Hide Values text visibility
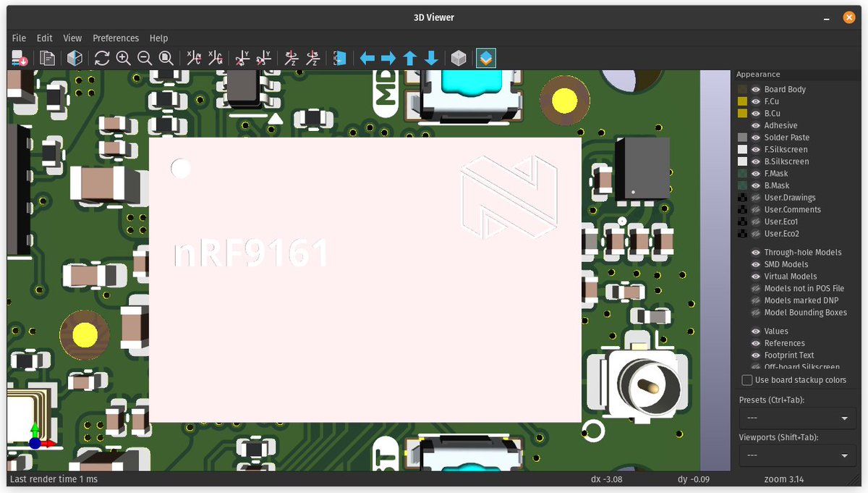Image resolution: width=868 pixels, height=493 pixels. [755, 332]
